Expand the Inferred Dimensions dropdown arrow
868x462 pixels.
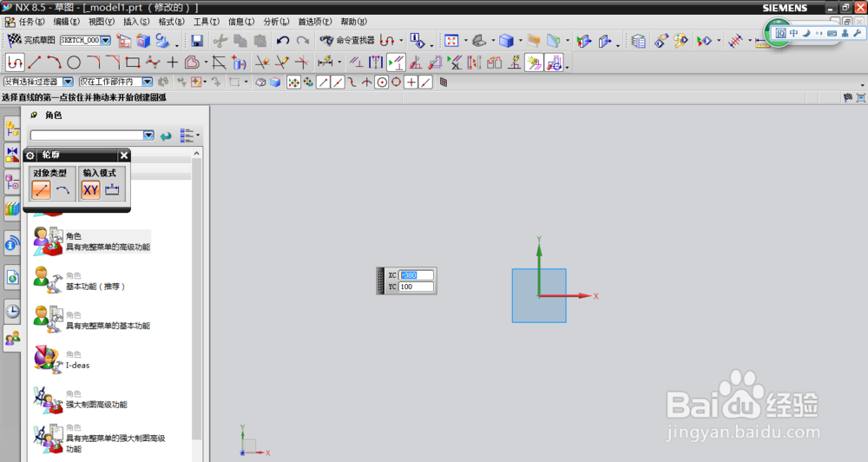pos(339,63)
